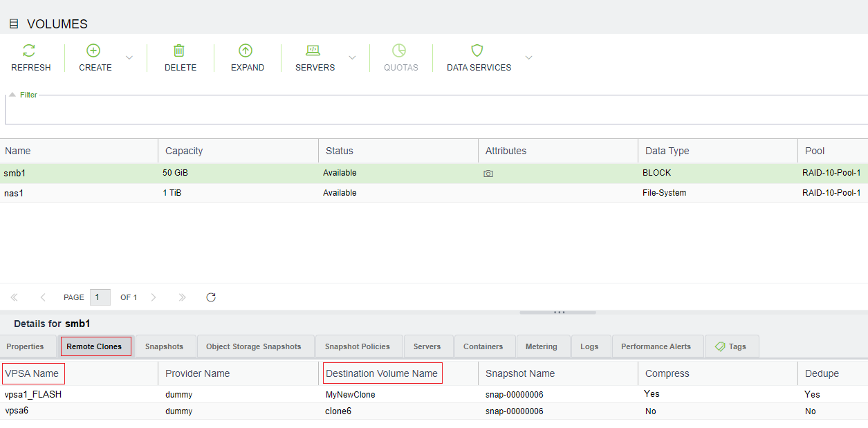Open the Data Services dropdown arrow
Image resolution: width=868 pixels, height=428 pixels.
coord(529,57)
